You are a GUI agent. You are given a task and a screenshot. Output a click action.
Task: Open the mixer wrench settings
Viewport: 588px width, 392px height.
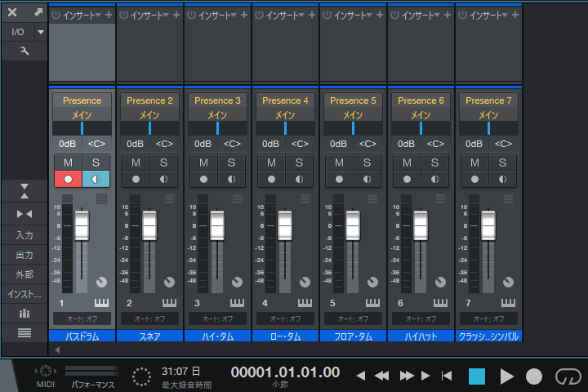24,51
